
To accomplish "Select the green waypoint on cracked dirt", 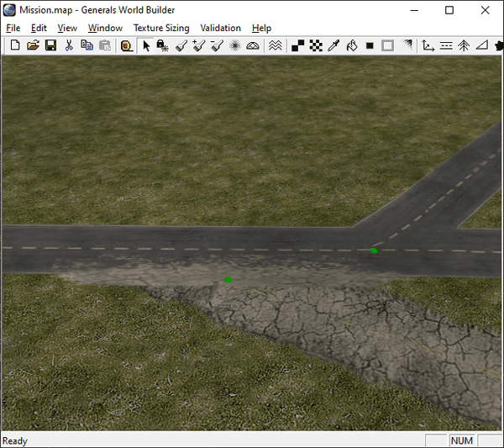I will coord(228,280).
